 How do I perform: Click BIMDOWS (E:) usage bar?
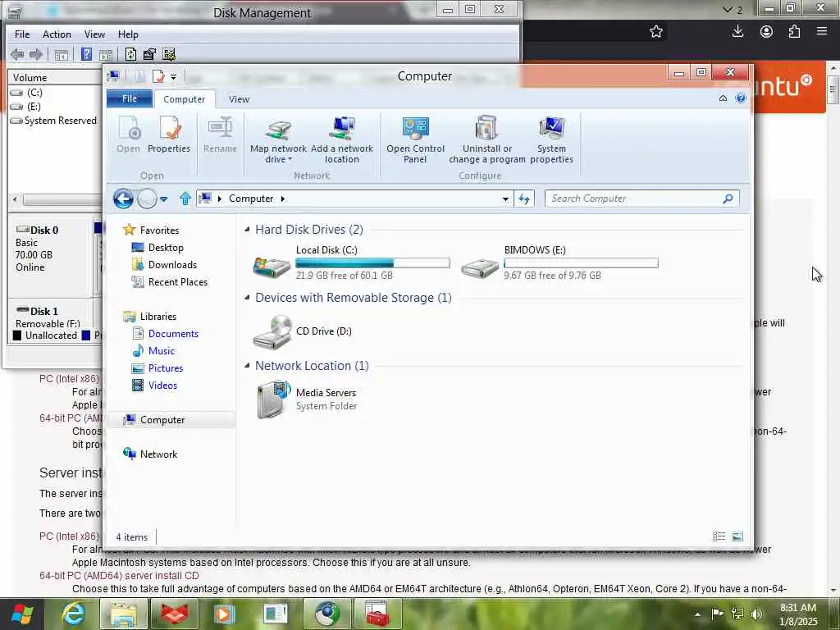click(581, 263)
